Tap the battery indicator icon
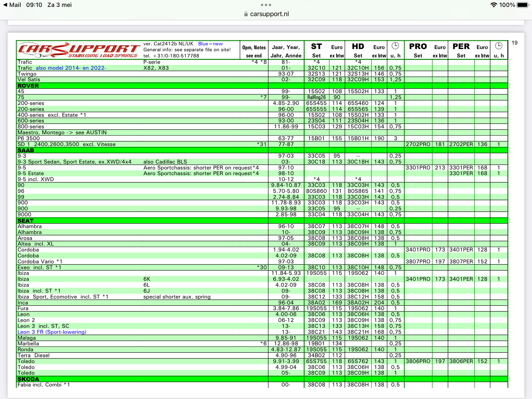The height and width of the screenshot is (399, 532). [522, 5]
